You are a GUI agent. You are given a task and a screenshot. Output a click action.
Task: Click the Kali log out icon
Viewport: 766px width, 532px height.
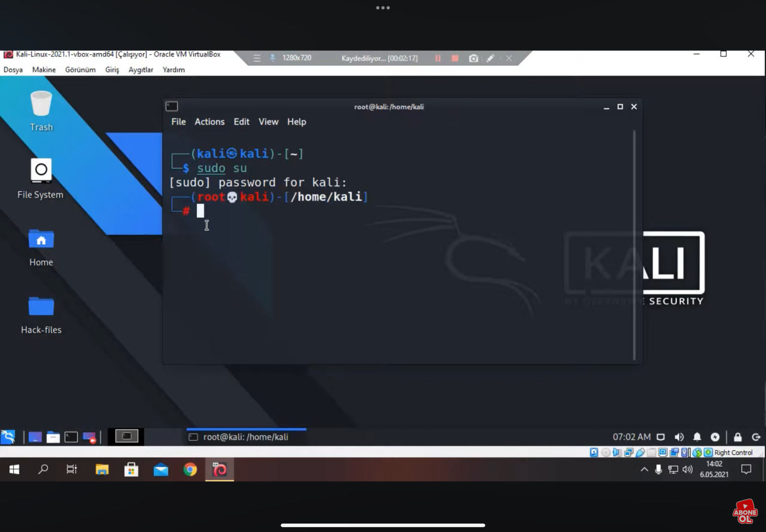pos(756,437)
